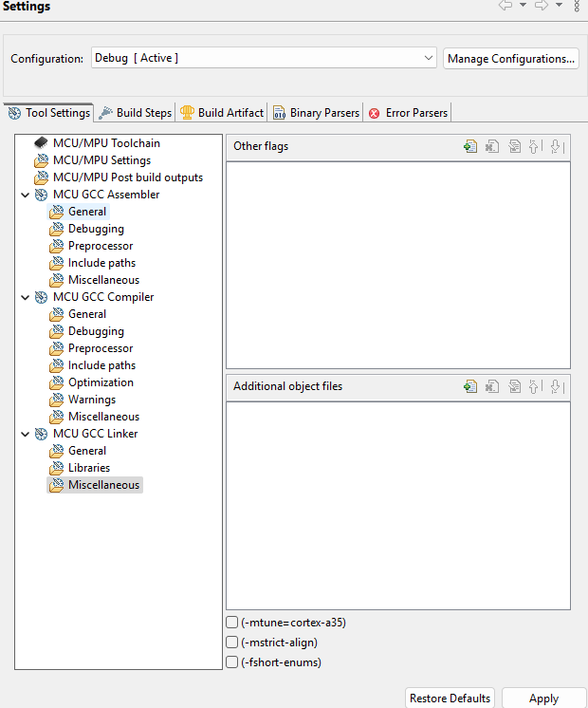Click the Tool Settings tab icon
This screenshot has height=708, width=588.
pos(14,113)
